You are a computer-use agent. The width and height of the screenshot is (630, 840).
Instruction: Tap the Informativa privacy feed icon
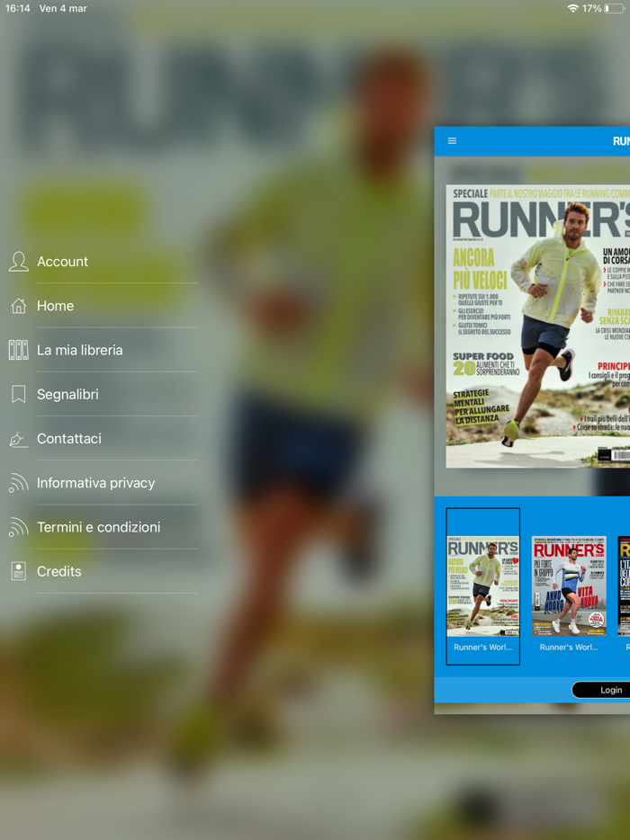(18, 483)
